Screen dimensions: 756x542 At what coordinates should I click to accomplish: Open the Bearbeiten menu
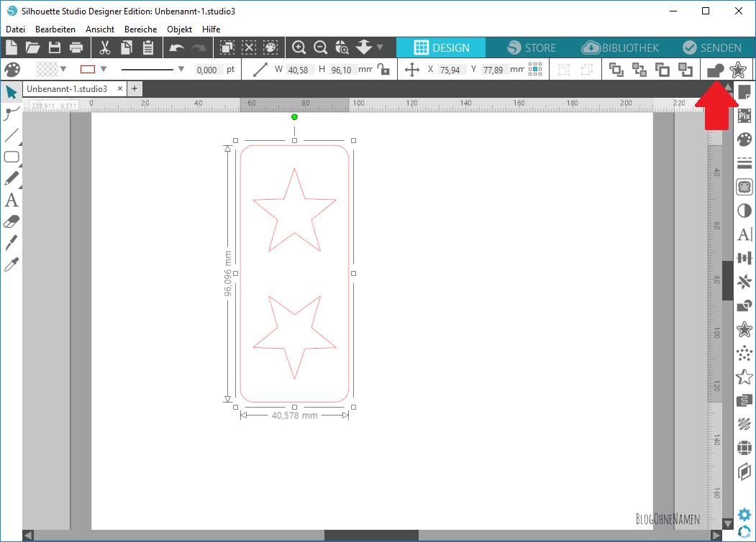pyautogui.click(x=55, y=29)
